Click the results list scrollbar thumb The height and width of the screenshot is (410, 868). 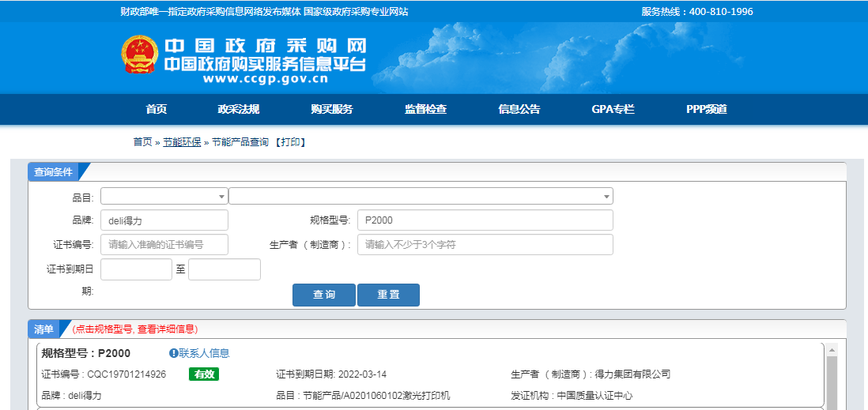click(832, 382)
